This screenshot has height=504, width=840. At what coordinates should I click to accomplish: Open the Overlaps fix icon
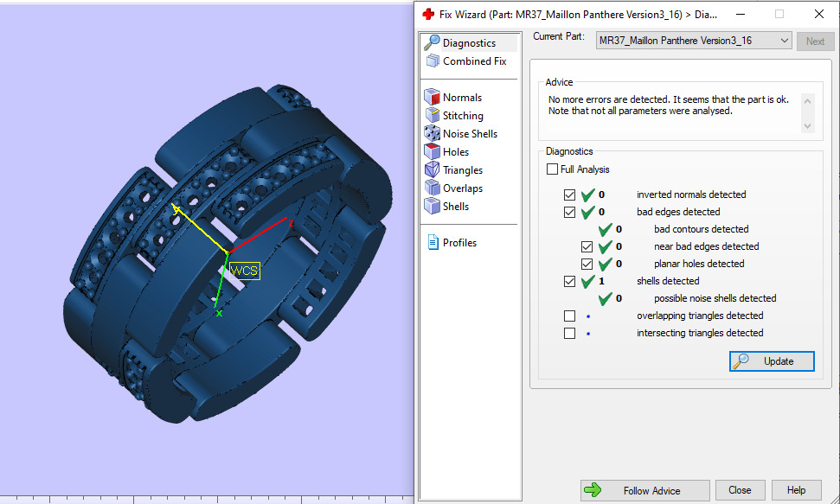click(x=432, y=188)
